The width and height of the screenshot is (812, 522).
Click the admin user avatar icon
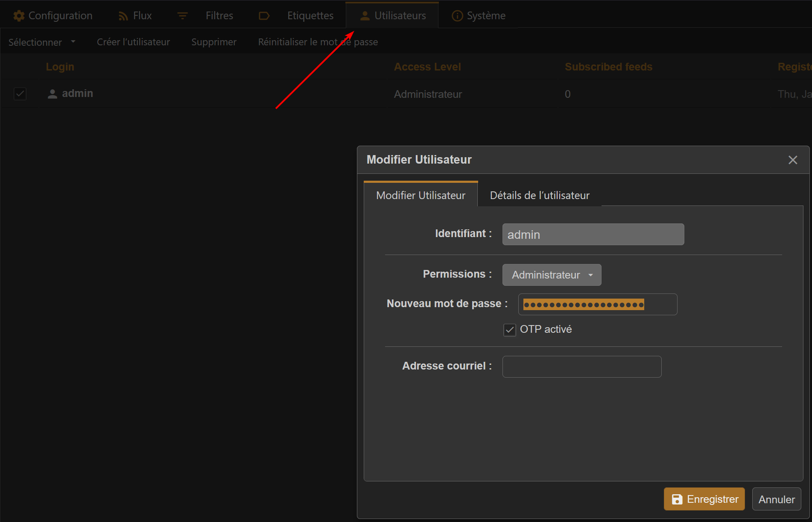coord(53,94)
